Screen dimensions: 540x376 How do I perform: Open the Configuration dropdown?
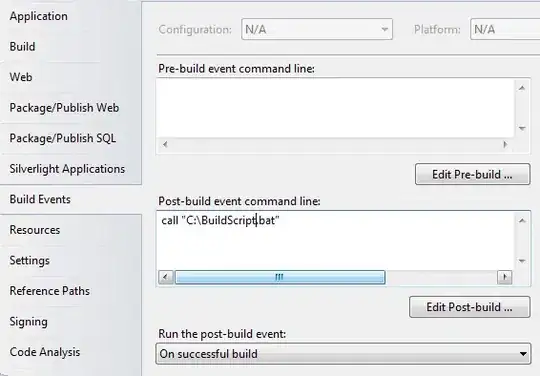click(317, 29)
